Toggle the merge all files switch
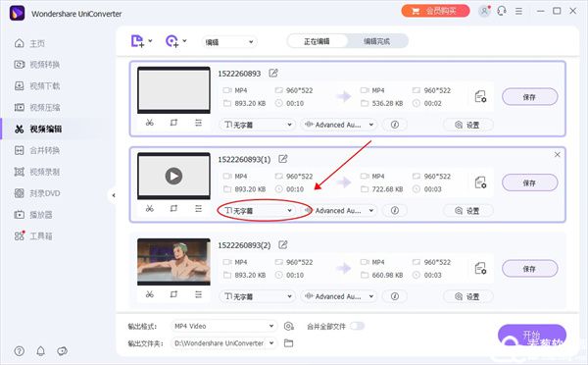Image resolution: width=588 pixels, height=365 pixels. [357, 326]
